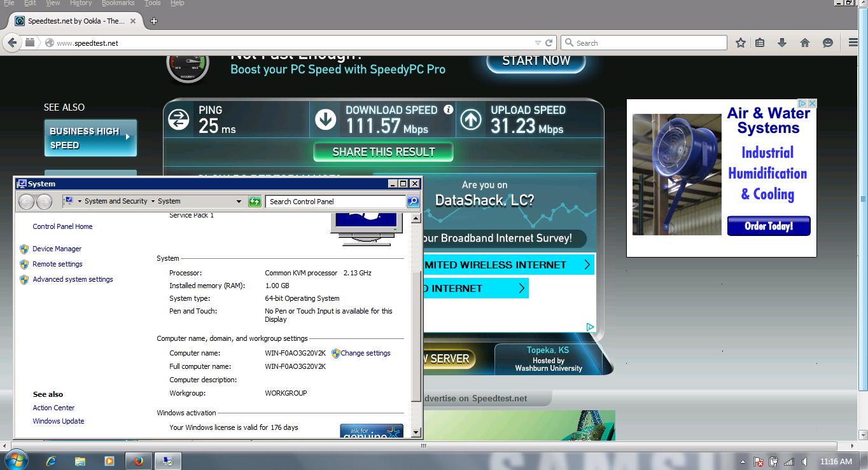868x470 pixels.
Task: Open Windows Explorer from taskbar
Action: coord(80,461)
